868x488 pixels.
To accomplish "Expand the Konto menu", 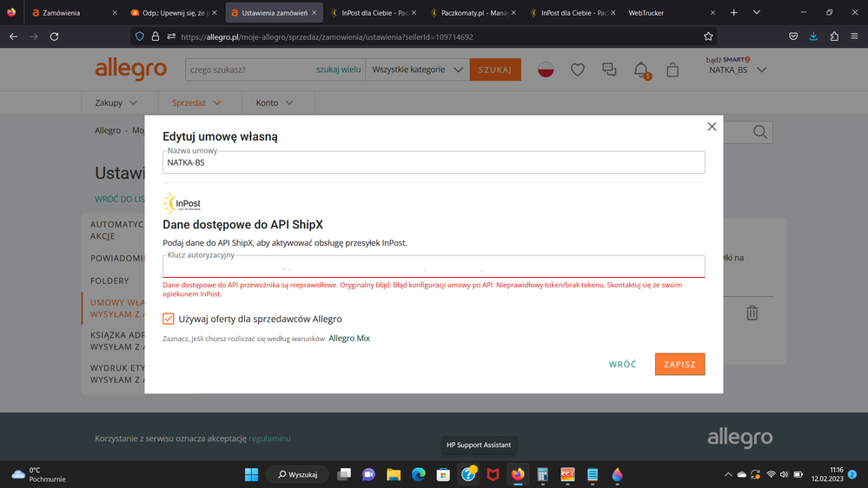I will tap(275, 102).
